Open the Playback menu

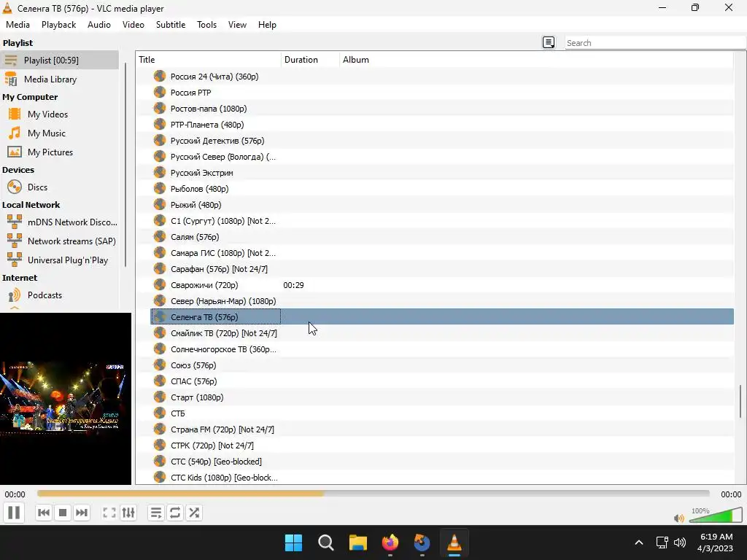pos(58,25)
